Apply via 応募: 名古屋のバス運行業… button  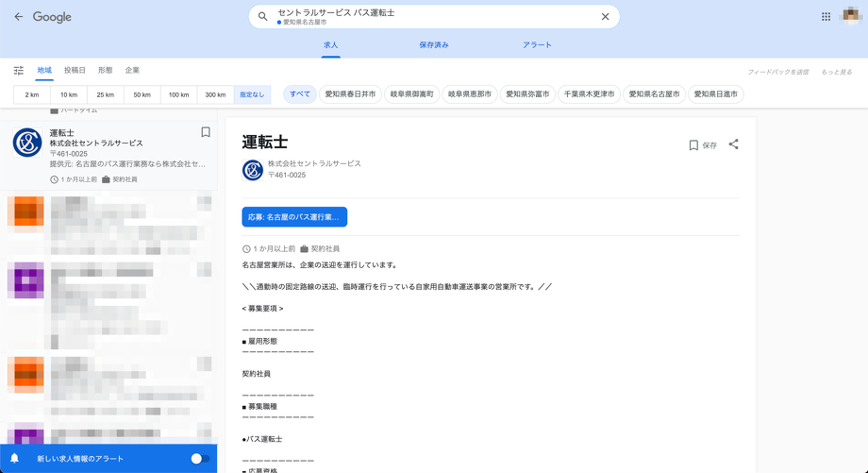coord(294,217)
